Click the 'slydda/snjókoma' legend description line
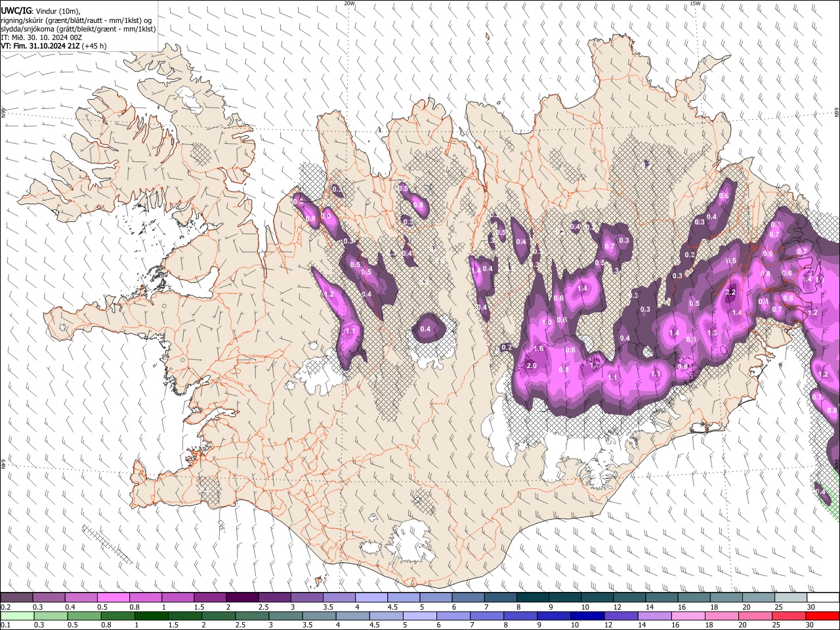The width and height of the screenshot is (840, 630). click(78, 29)
